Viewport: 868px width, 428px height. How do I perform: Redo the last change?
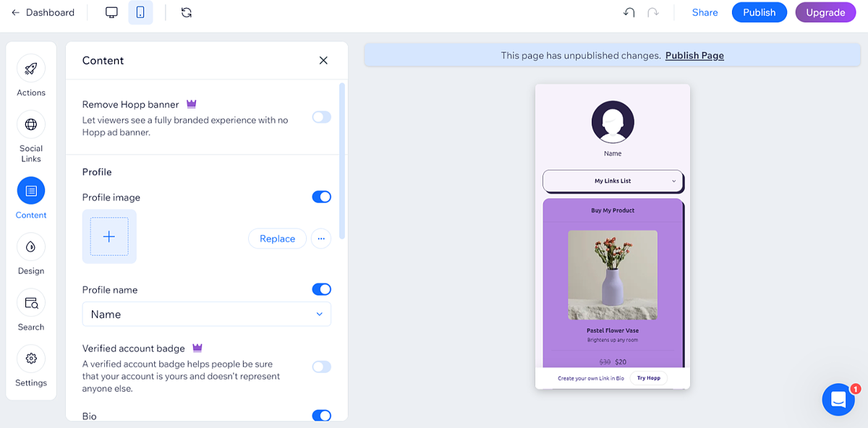[653, 12]
